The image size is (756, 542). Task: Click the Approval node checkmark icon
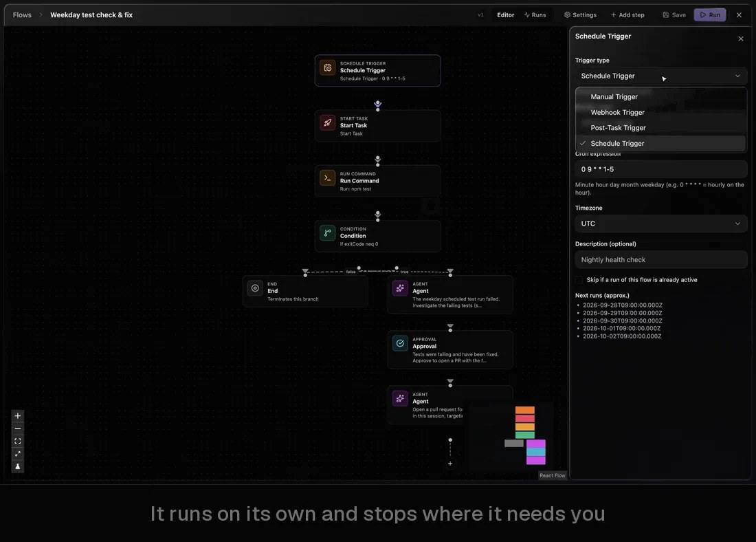(x=400, y=344)
